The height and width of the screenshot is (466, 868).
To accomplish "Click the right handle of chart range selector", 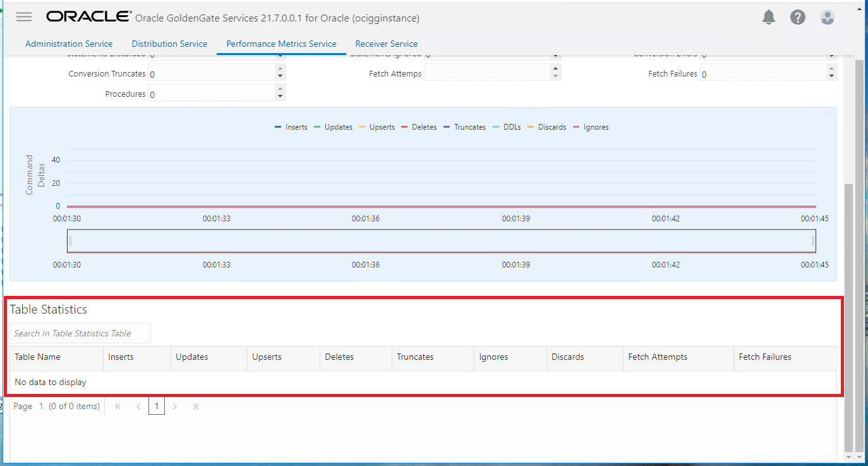I will point(813,240).
